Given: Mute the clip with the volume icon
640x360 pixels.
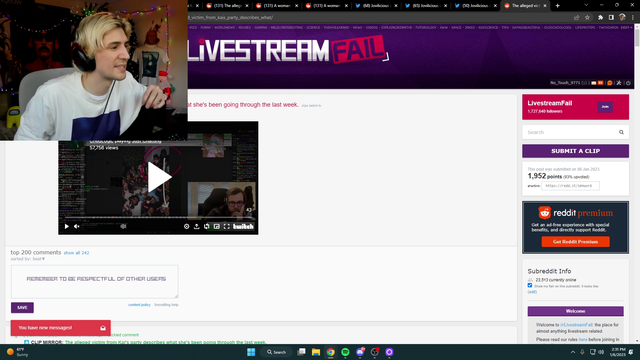Looking at the screenshot, I should pos(77,227).
